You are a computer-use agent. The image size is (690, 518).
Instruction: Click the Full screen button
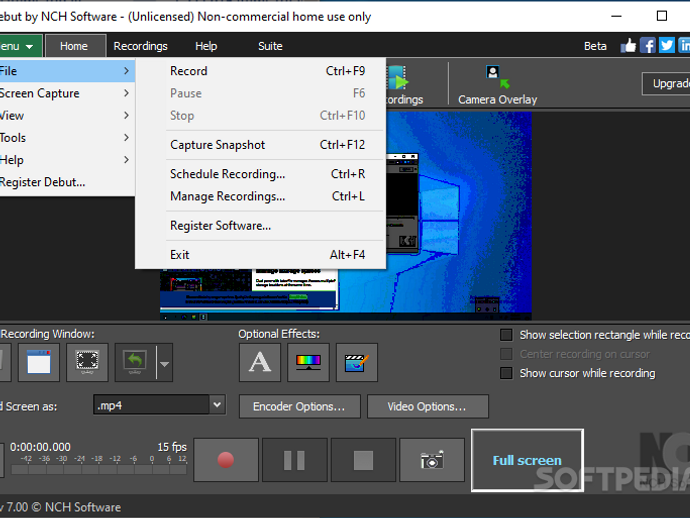527,460
